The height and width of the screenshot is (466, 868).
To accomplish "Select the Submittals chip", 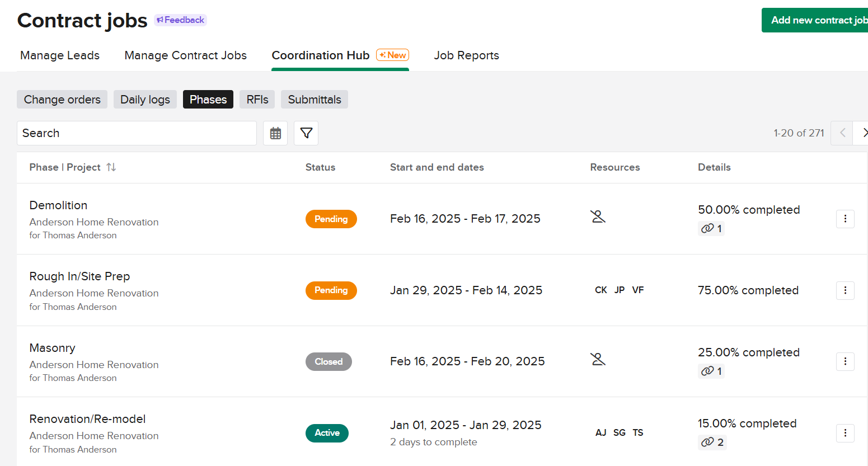I will [315, 100].
